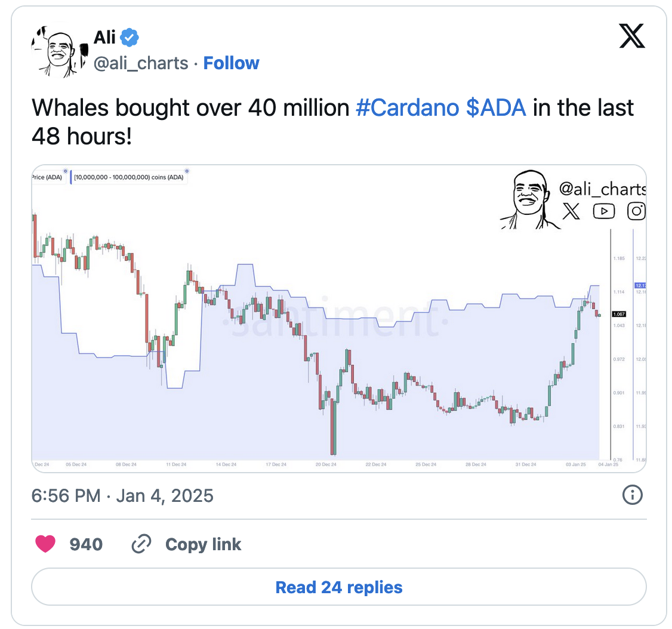Click settings gear on the coins (ADA) legend

click(186, 171)
